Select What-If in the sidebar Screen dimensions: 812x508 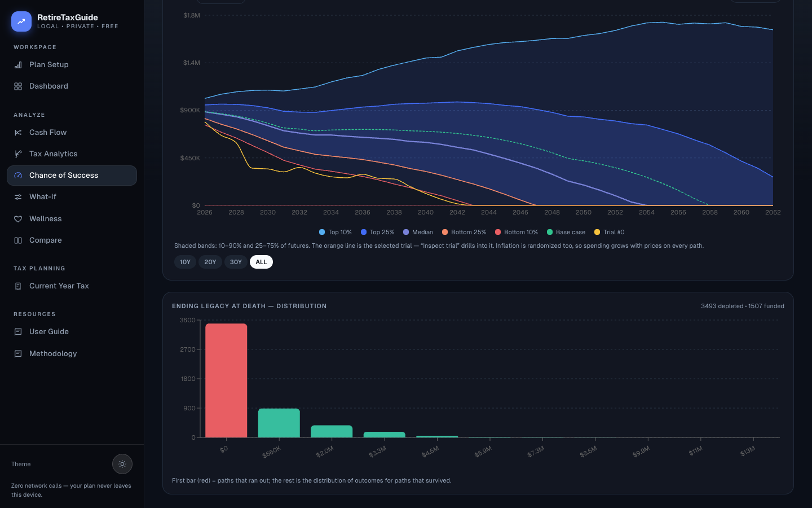click(72, 197)
